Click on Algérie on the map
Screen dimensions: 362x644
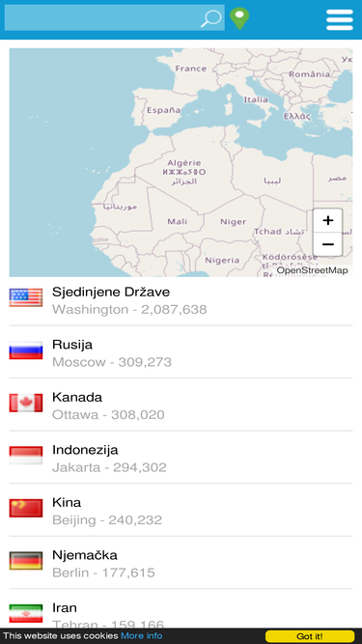[x=184, y=163]
